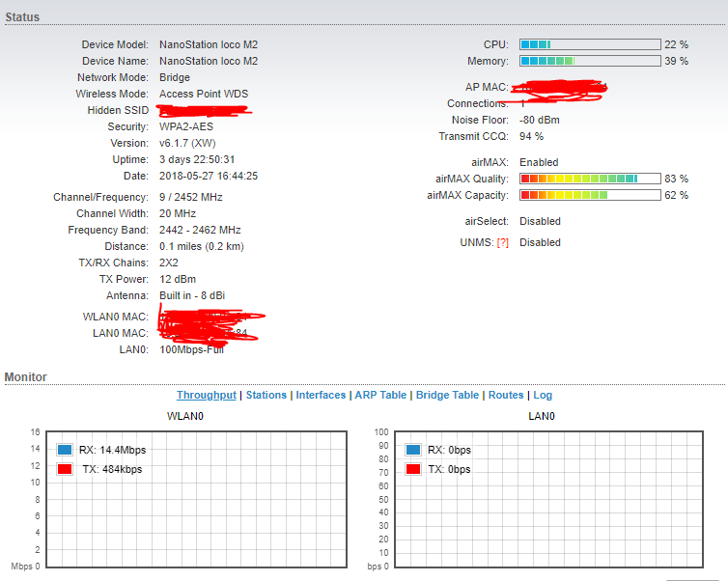Screen dimensions: 728x581
Task: Click the blue RX legend swatch in WLAN0
Action: [65, 450]
